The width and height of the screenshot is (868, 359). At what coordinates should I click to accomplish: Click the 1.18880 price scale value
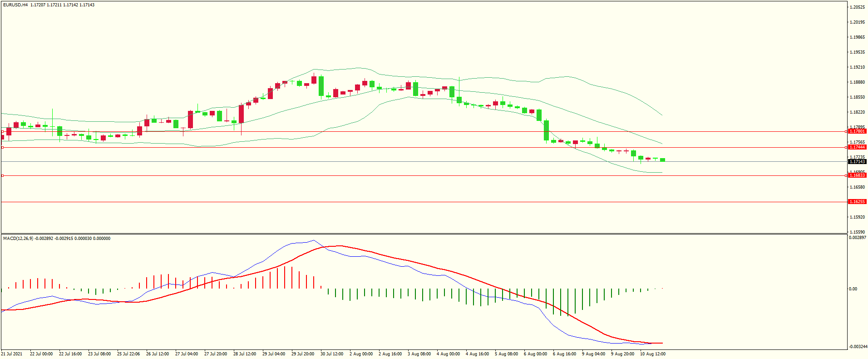pos(857,82)
